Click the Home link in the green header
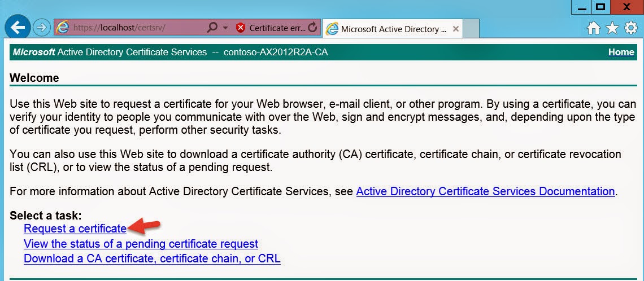644x281 pixels. click(x=621, y=52)
